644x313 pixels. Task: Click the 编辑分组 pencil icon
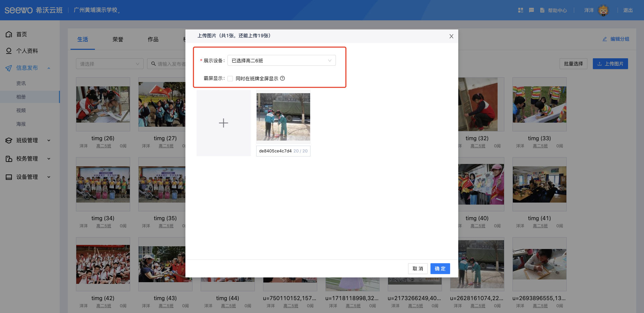604,39
